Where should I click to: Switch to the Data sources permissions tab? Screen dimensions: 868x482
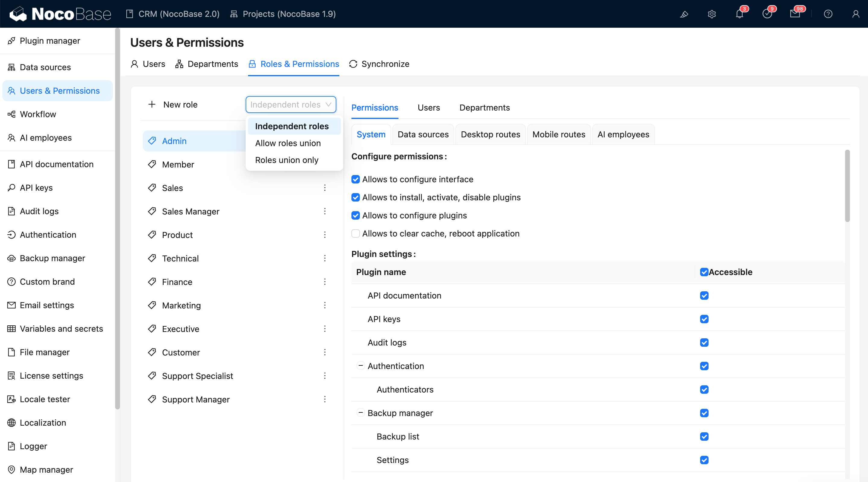423,134
